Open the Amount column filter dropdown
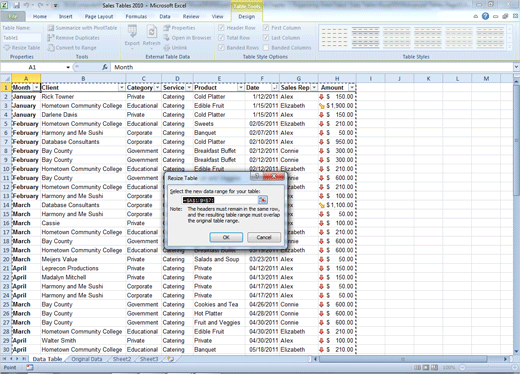The image size is (520, 374). (x=352, y=88)
